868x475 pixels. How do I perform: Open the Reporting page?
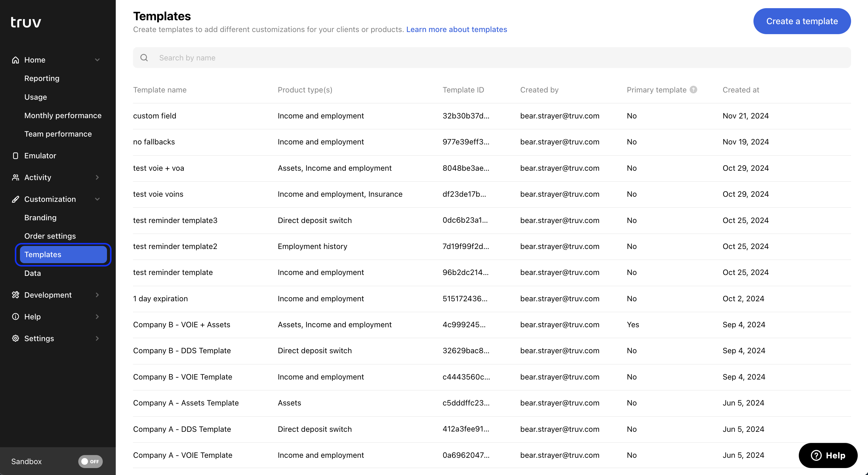click(42, 79)
